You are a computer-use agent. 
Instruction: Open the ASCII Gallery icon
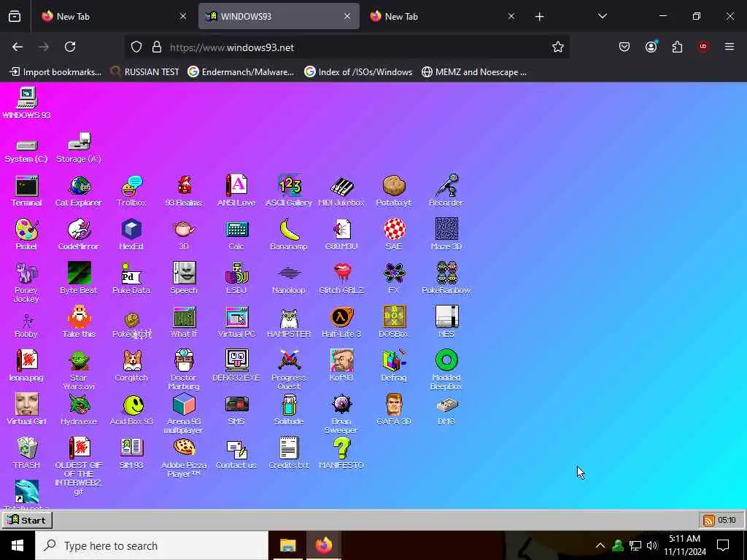click(x=289, y=191)
